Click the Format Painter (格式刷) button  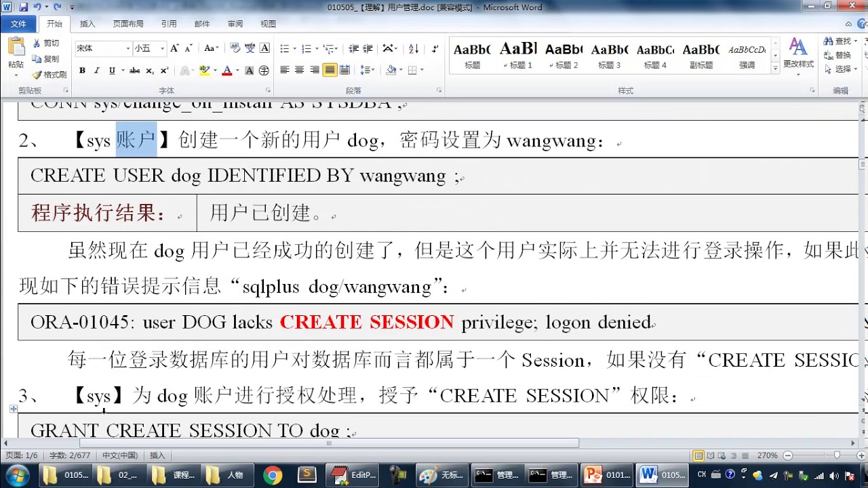tap(50, 75)
